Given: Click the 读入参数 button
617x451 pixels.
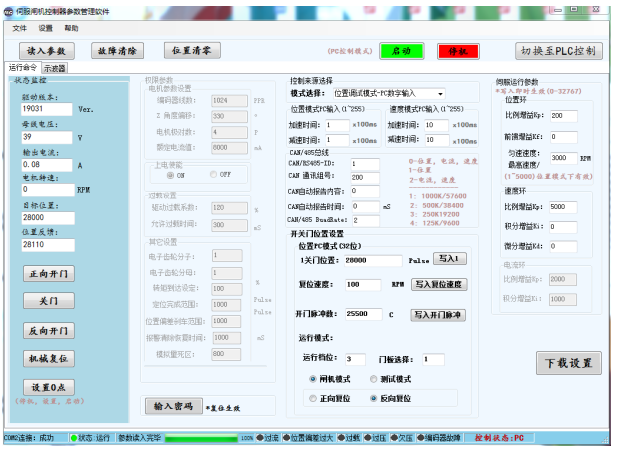Looking at the screenshot, I should 45,50.
